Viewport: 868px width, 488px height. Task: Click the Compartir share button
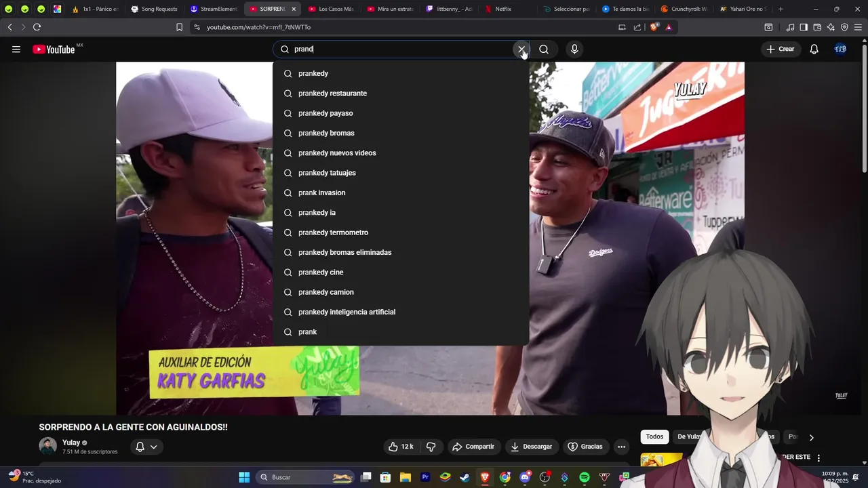473,447
